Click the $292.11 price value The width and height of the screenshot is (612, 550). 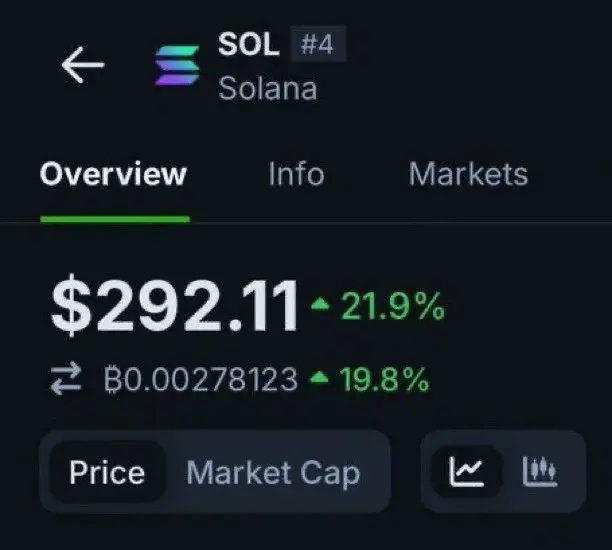(x=175, y=306)
